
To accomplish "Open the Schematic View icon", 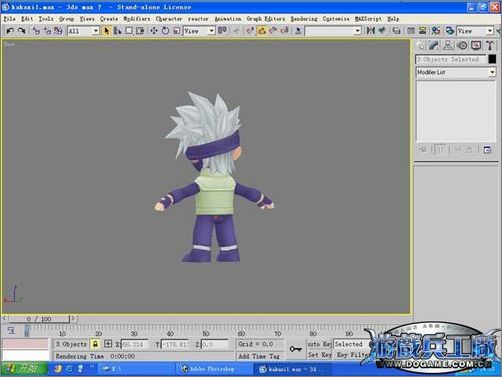I will [x=423, y=31].
